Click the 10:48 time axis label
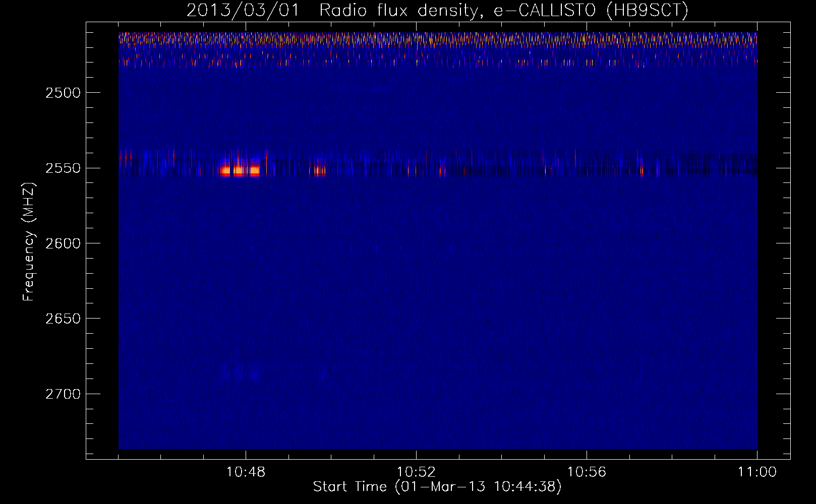Viewport: 816px width, 504px height. click(x=246, y=472)
